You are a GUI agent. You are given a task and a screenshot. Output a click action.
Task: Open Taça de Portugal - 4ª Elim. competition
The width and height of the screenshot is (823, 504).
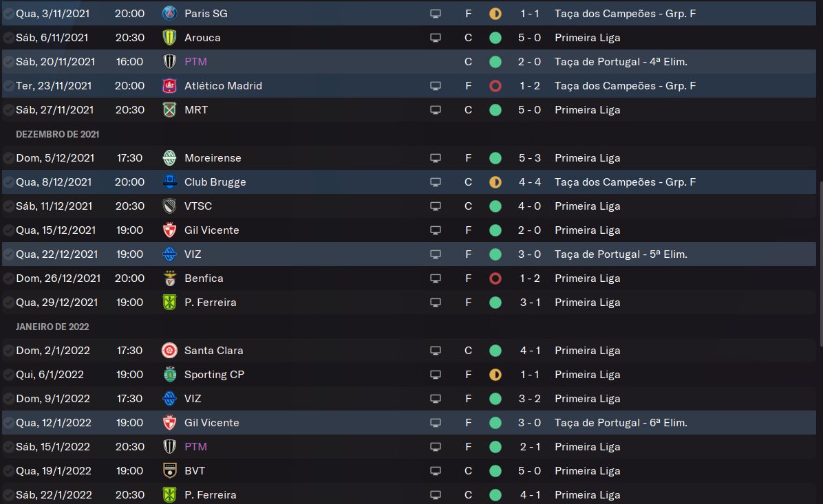tap(621, 62)
